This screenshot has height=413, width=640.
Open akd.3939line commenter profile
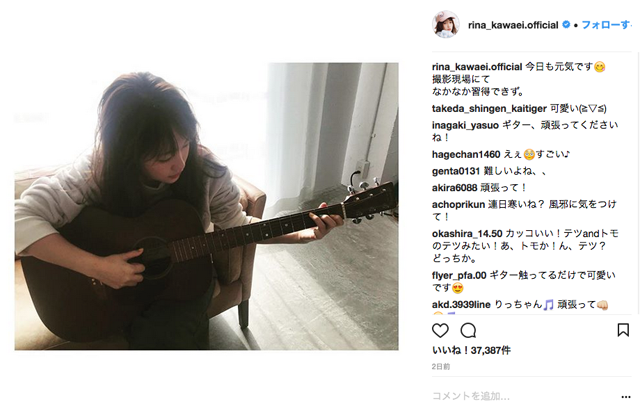point(461,305)
